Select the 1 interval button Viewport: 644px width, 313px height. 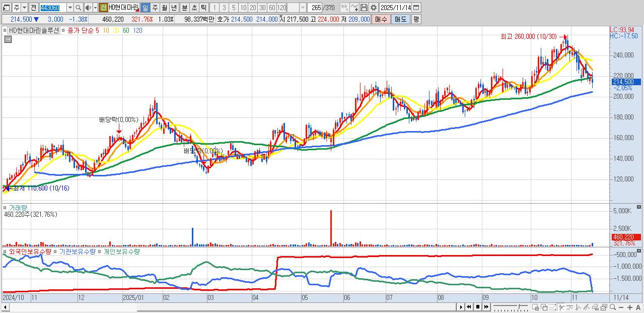coord(214,8)
